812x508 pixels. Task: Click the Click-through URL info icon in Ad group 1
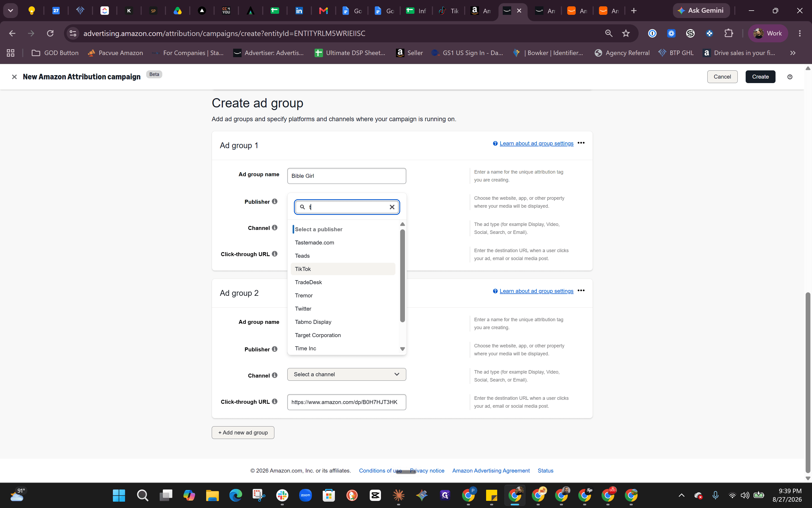tap(274, 254)
